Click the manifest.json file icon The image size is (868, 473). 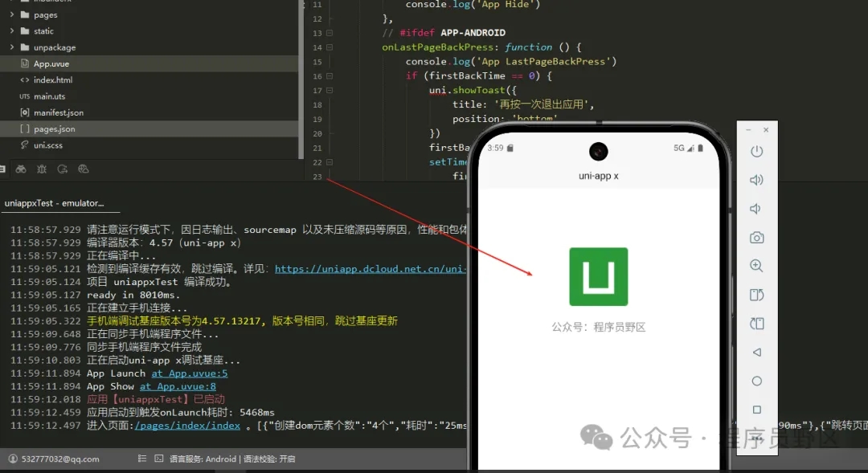click(x=24, y=112)
